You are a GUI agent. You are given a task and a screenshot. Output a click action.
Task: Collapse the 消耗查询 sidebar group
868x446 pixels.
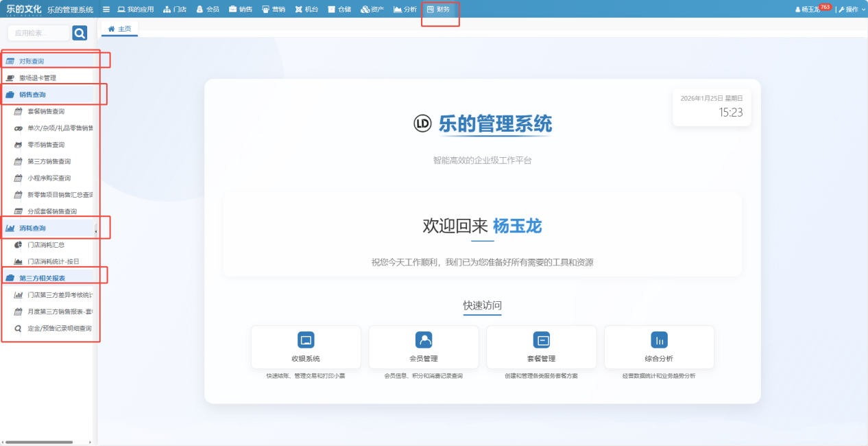[32, 228]
